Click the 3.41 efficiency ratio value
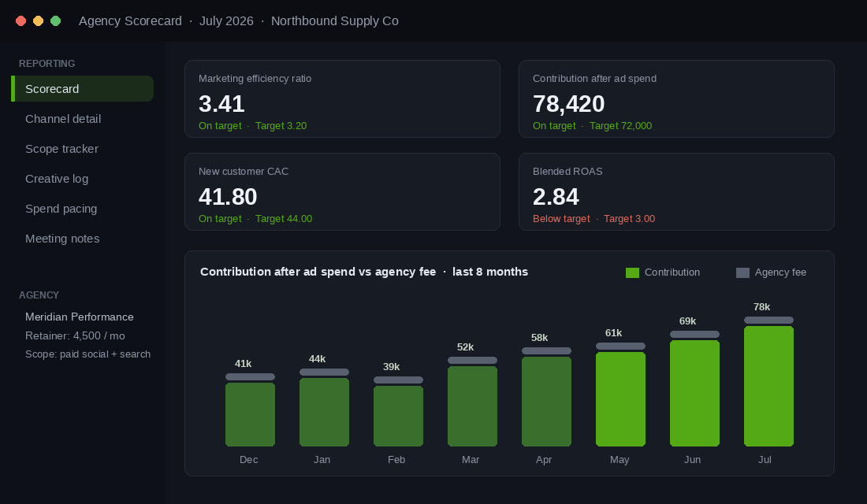This screenshot has height=504, width=867. pos(221,104)
